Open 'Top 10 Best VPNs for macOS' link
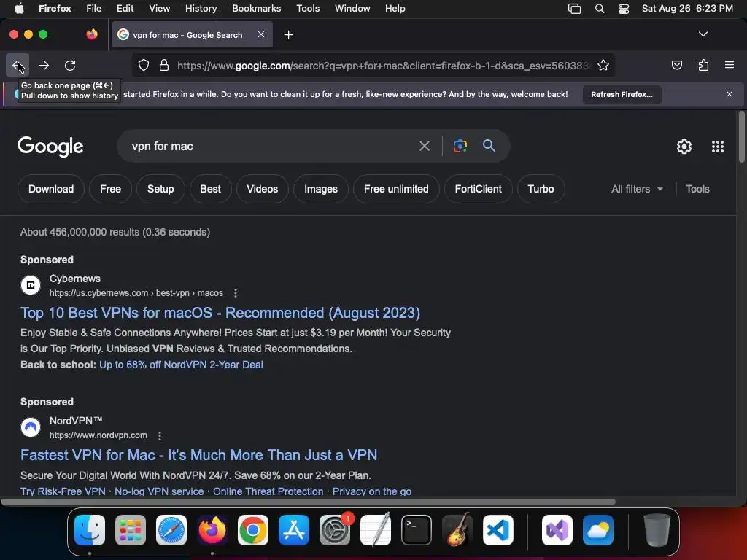This screenshot has width=747, height=560. pos(220,313)
